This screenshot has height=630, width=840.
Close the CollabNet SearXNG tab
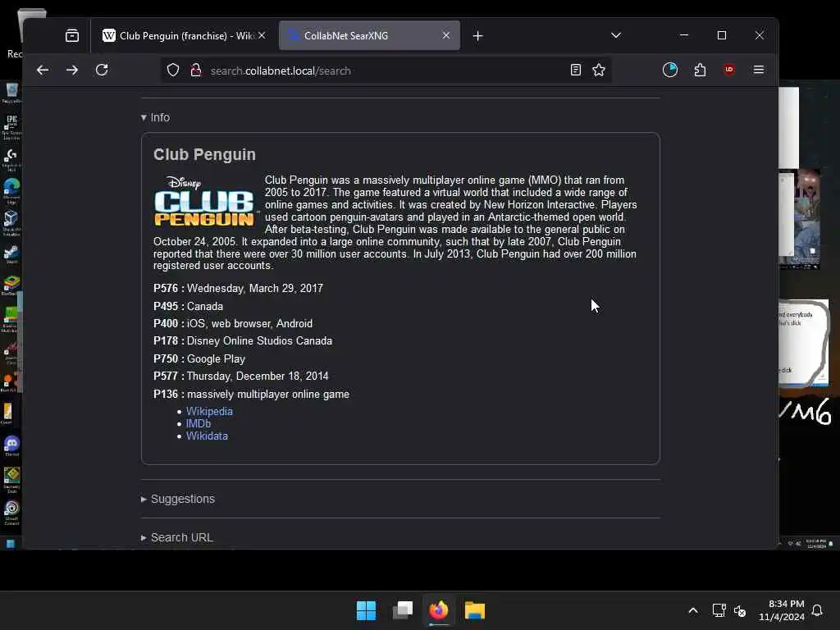pos(445,35)
